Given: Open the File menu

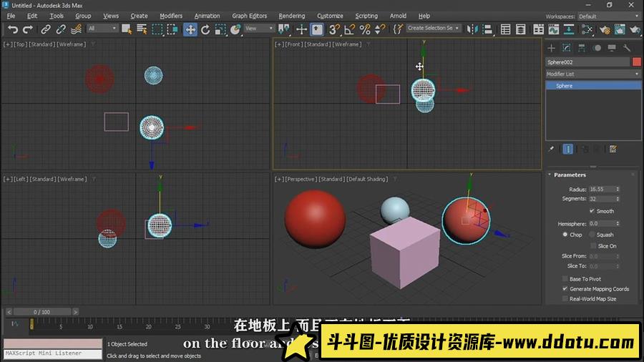Looking at the screenshot, I should 11,16.
